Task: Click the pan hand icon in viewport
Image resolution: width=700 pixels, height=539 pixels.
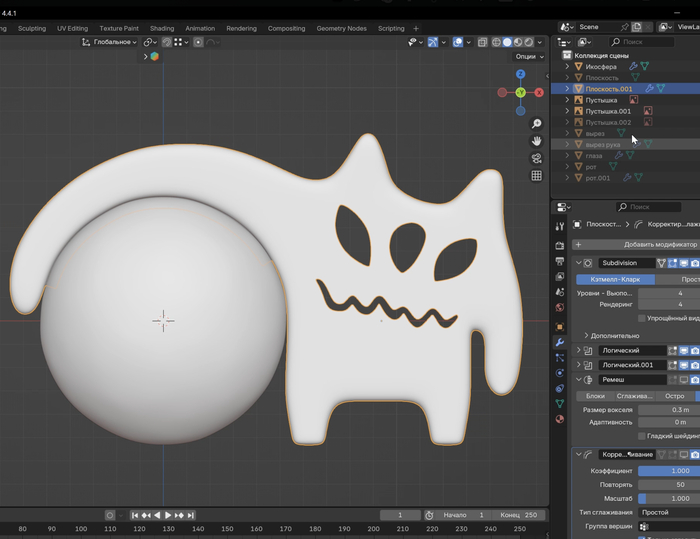Action: tap(537, 141)
